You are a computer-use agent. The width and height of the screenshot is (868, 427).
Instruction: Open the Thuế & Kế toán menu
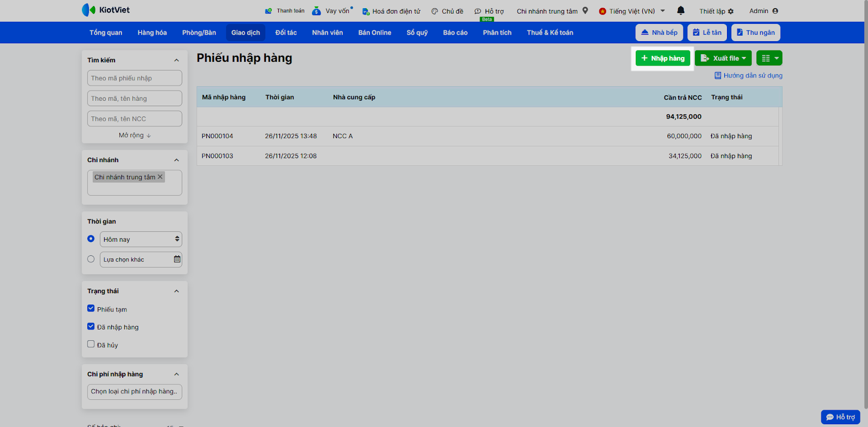tap(550, 33)
